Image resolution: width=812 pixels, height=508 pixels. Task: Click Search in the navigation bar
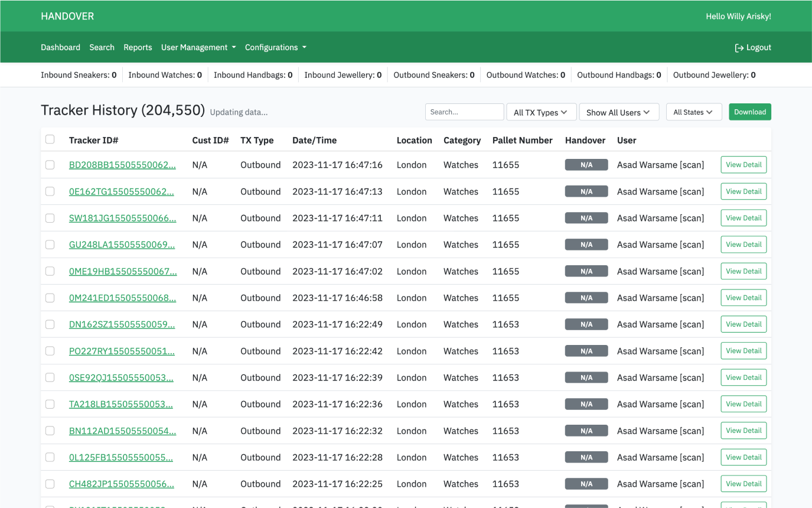102,47
